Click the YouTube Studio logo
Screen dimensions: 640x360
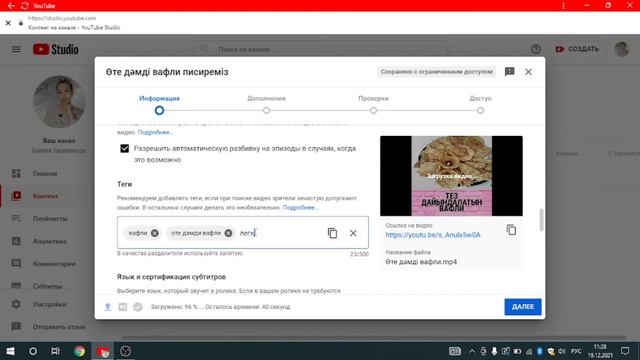[56, 49]
